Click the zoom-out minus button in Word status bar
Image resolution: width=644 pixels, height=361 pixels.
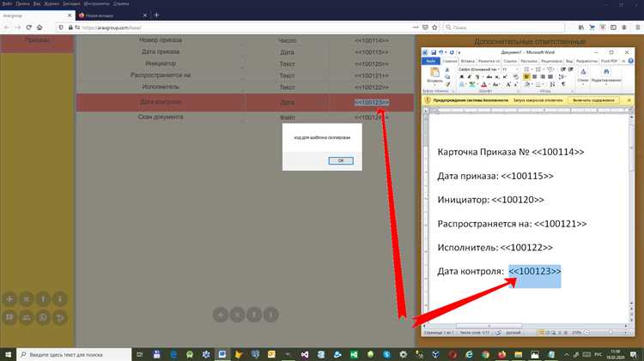pyautogui.click(x=587, y=333)
